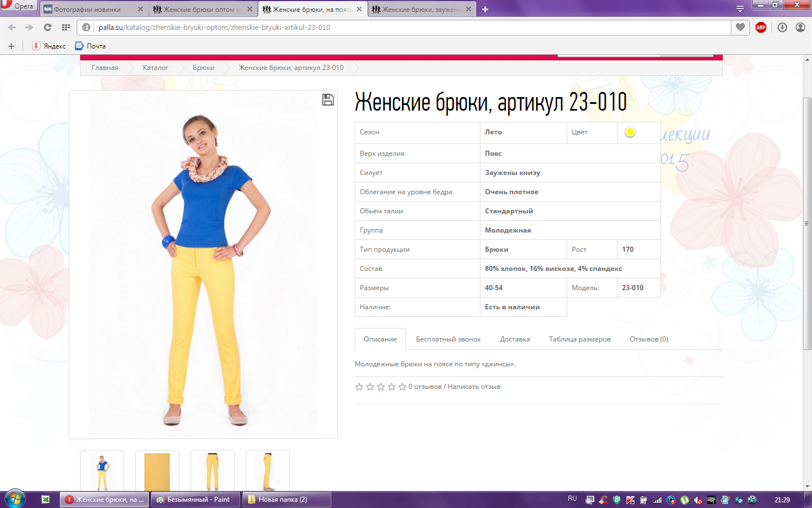812x508 pixels.
Task: Add a bookmark with the bookmarks bar plus
Action: 11,46
